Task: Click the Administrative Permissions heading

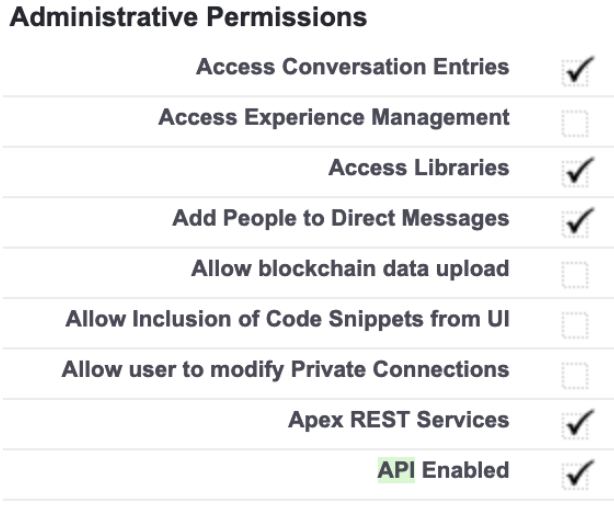Action: pyautogui.click(x=190, y=17)
